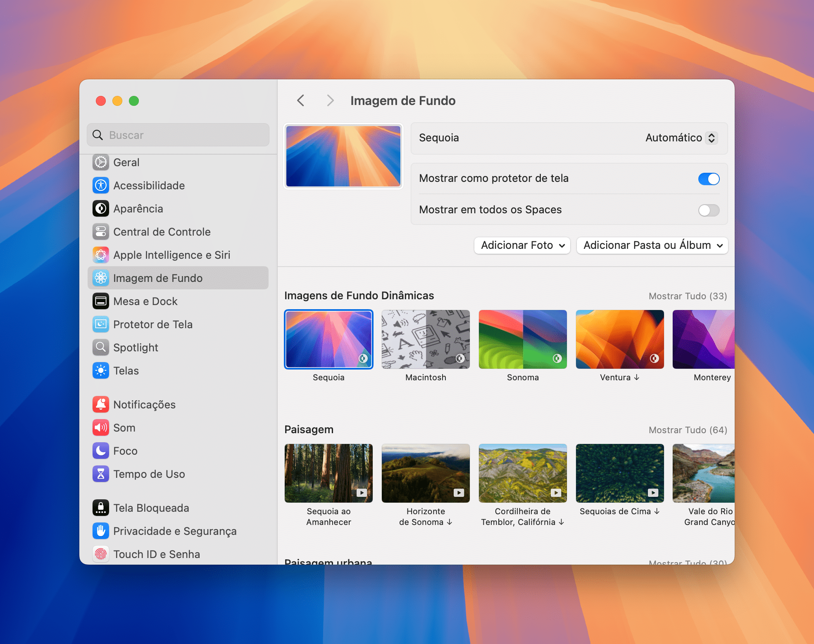The width and height of the screenshot is (814, 644).
Task: Click the download arrow next to Cordilheira de Temblor
Action: click(x=562, y=522)
